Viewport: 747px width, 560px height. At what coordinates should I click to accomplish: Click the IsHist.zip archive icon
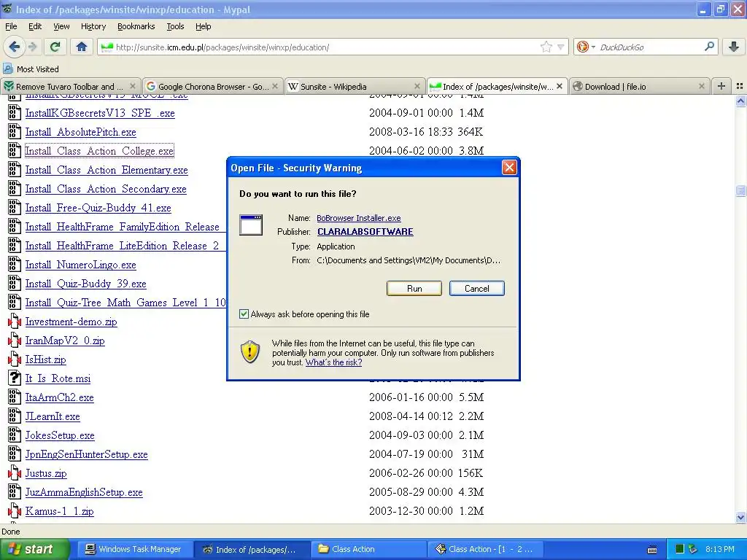(15, 359)
